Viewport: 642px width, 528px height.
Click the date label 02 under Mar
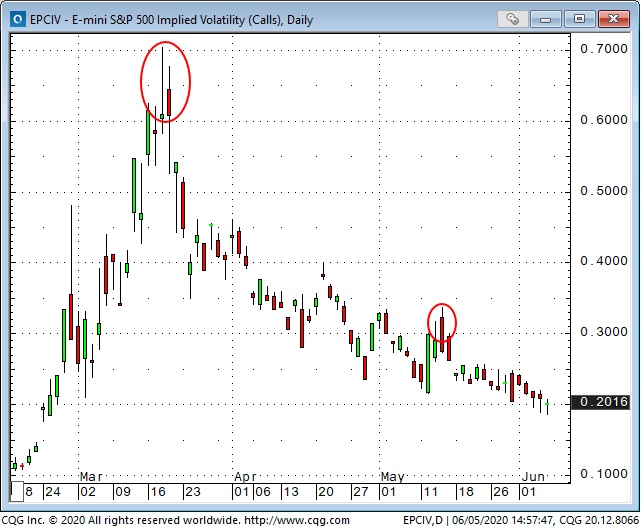[x=88, y=492]
